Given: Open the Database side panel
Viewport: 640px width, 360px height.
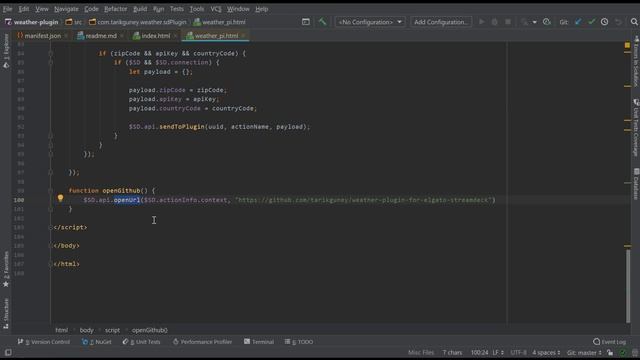Looking at the screenshot, I should (636, 184).
